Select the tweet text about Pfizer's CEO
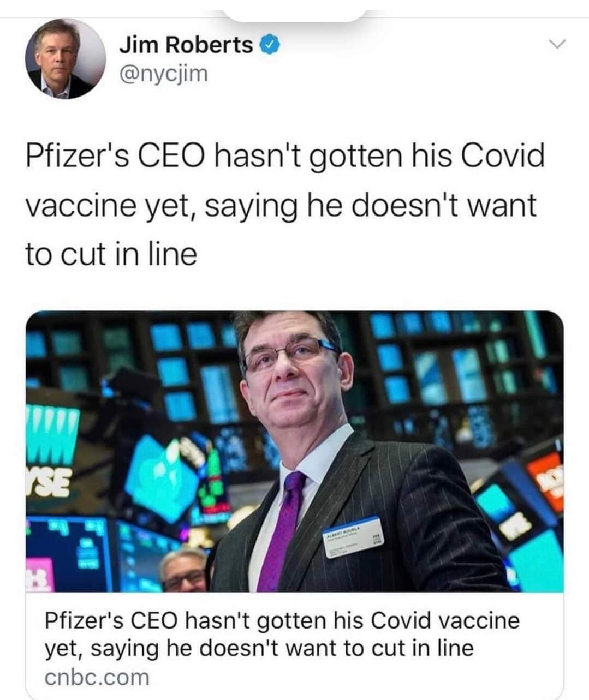 point(284,205)
